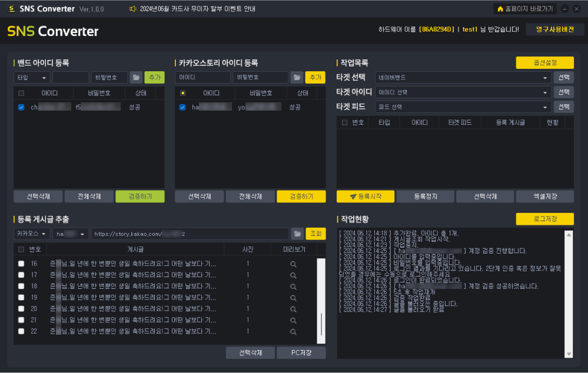Go to homepage via 홈페이지 바로가기
Image resolution: width=588 pixels, height=373 pixels.
tap(525, 9)
